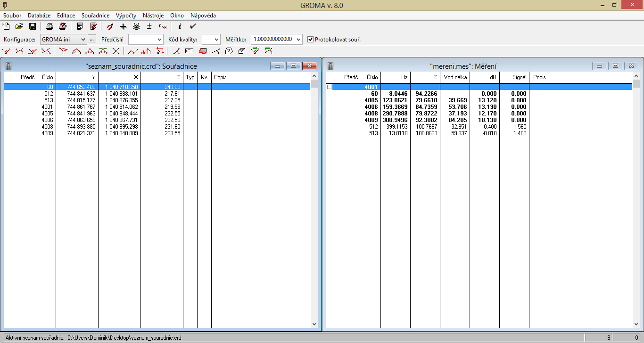Click signal value 1.560 in measurements
The height and width of the screenshot is (343, 644).
tap(519, 127)
